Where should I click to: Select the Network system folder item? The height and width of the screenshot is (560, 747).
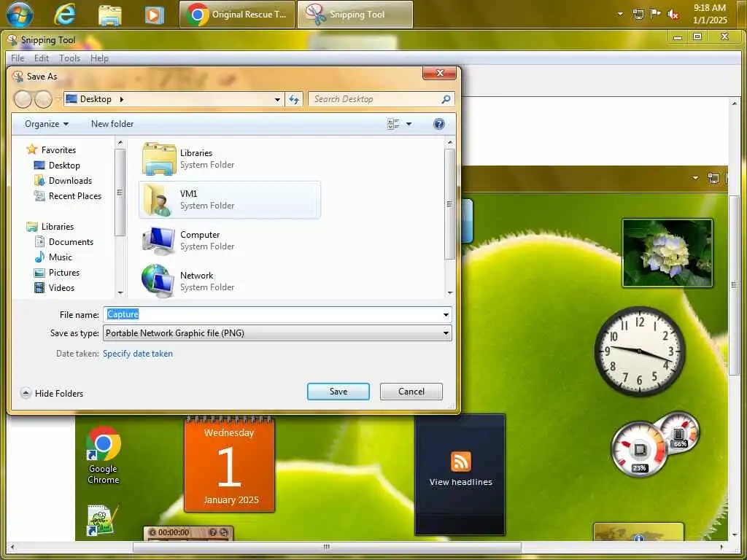click(x=230, y=281)
